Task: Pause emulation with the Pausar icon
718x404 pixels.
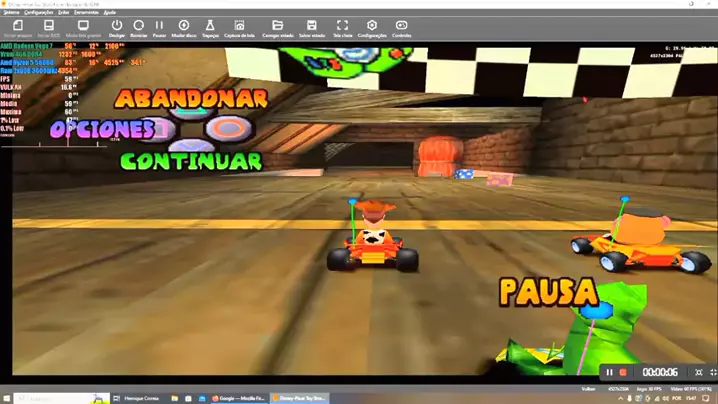Action: [159, 26]
